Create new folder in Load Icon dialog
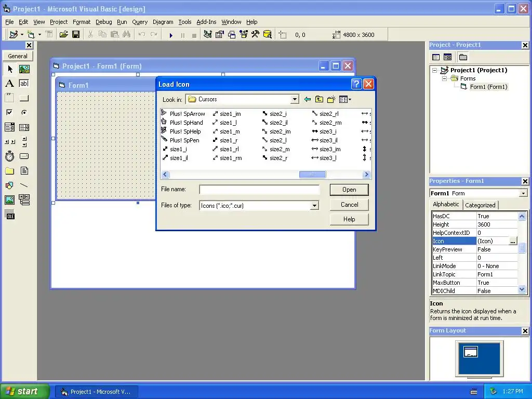The width and height of the screenshot is (532, 399). (331, 99)
